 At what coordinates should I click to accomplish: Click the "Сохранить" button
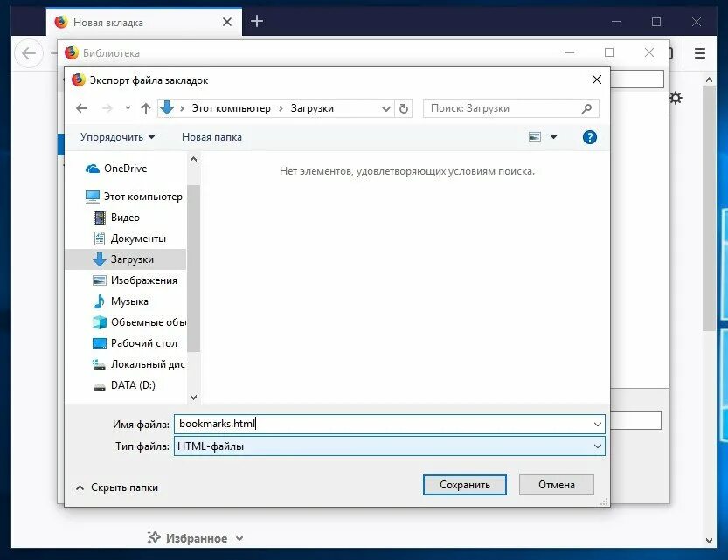tap(465, 485)
